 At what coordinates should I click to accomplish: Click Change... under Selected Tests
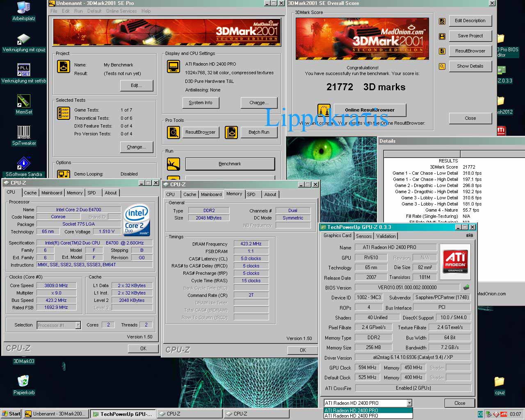[137, 147]
